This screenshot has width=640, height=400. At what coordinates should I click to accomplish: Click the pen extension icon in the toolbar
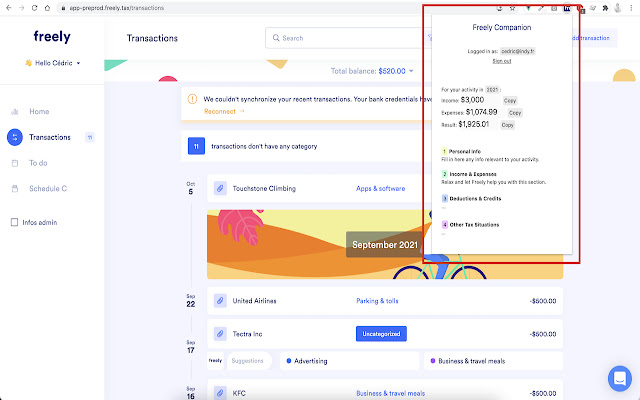(x=541, y=8)
